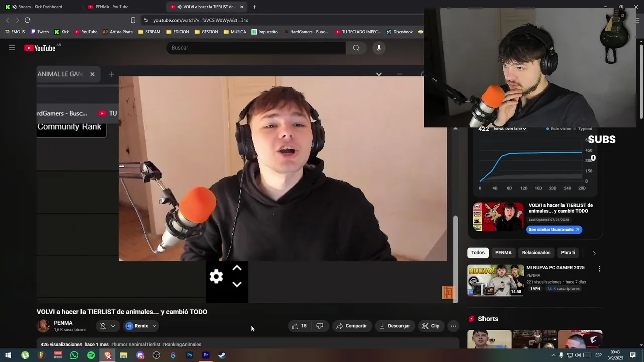Open Steam from the taskbar
The width and height of the screenshot is (644, 362).
pos(222,355)
